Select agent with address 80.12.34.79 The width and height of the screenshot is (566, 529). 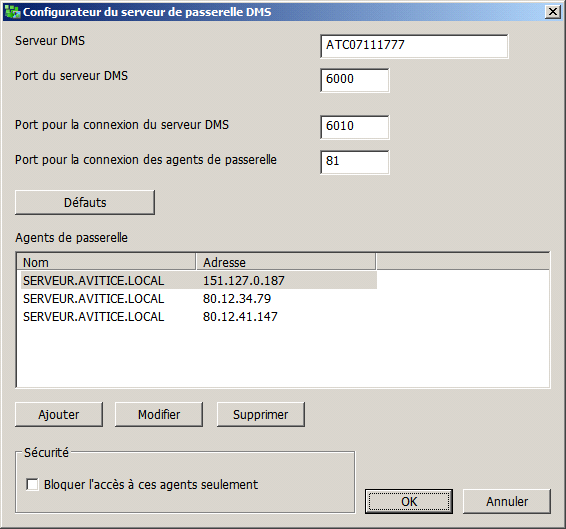(199, 299)
